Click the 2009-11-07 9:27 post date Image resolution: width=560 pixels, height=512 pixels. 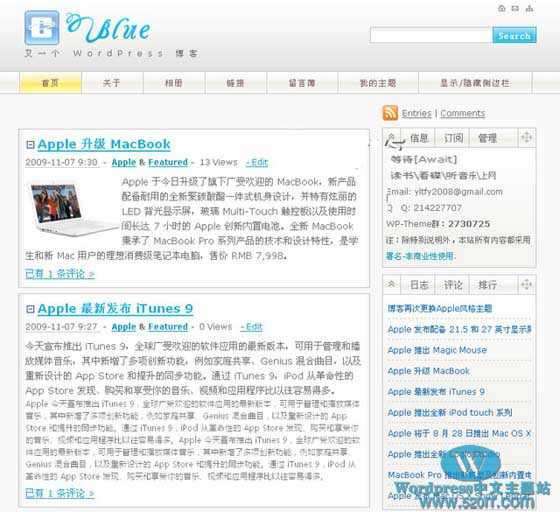[61, 327]
